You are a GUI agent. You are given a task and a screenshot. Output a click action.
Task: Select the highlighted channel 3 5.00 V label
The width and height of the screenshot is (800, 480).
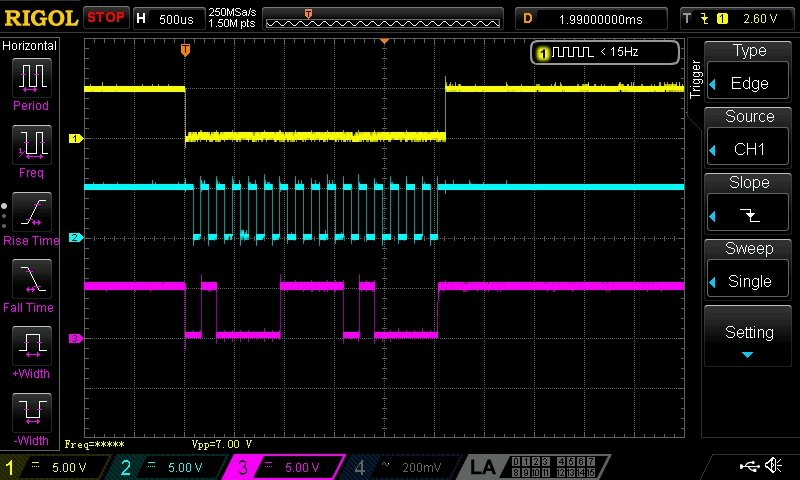[x=302, y=467]
